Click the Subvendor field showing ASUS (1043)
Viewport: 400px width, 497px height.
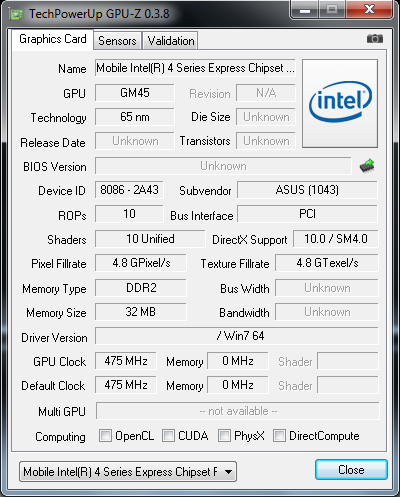[307, 190]
